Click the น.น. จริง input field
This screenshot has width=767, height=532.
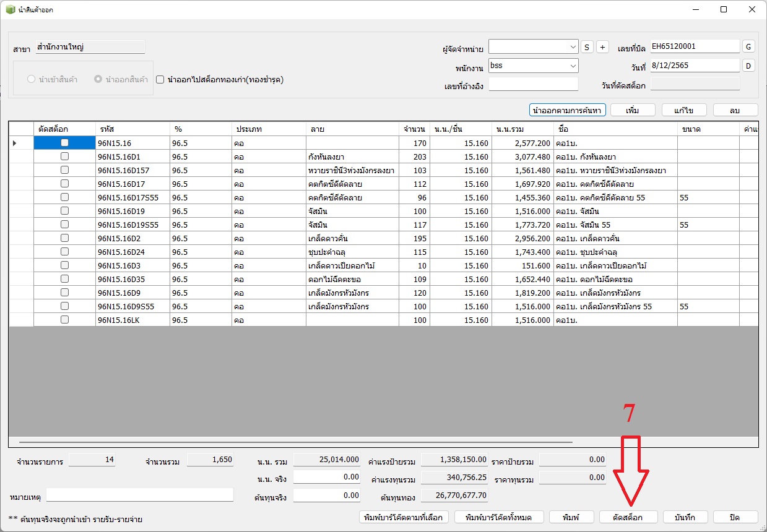tap(327, 477)
